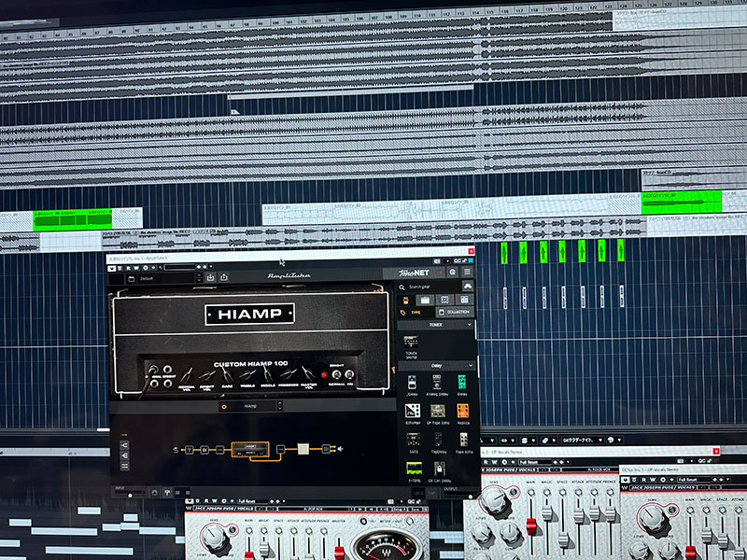The image size is (747, 560).
Task: Click the speaker output icon in signal chain
Action: coord(340,449)
